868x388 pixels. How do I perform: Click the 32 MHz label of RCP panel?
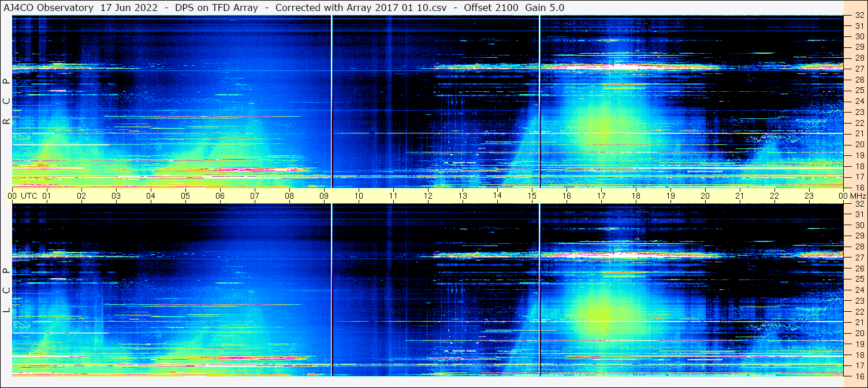coord(859,15)
